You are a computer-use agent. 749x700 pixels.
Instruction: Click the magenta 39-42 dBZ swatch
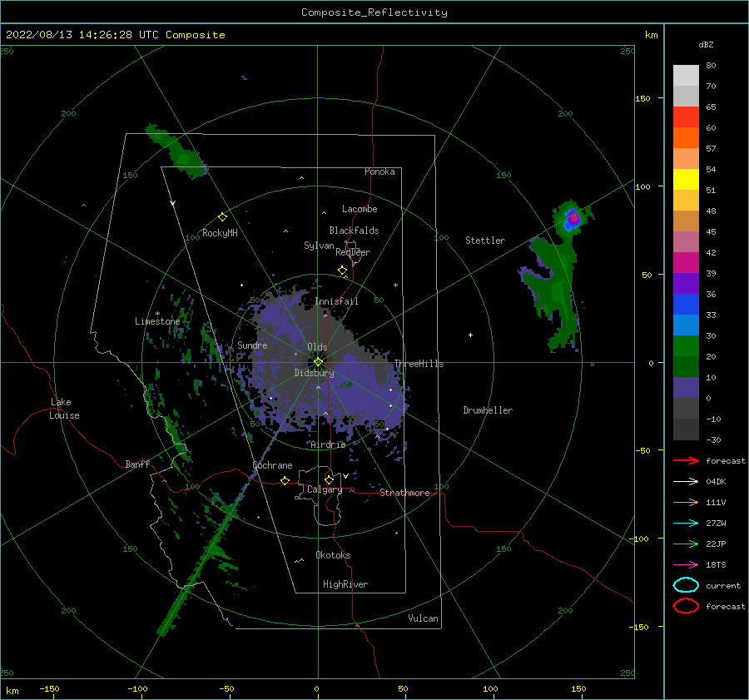coord(686,263)
